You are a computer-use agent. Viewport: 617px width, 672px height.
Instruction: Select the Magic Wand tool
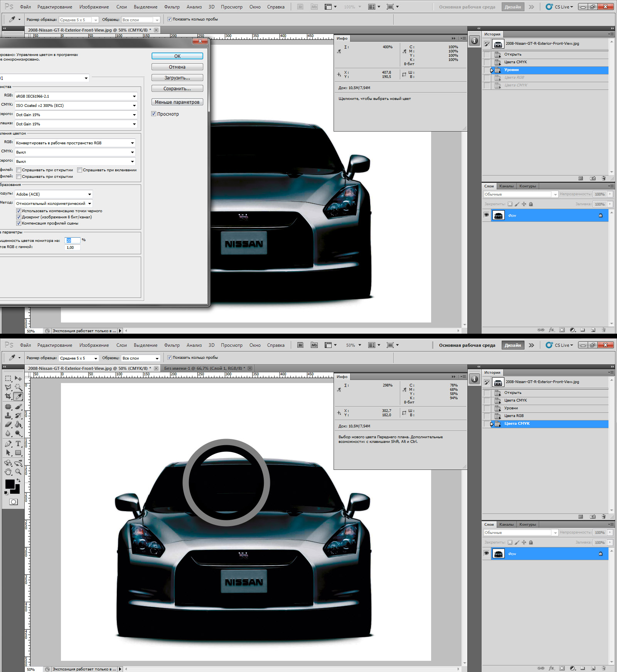click(x=18, y=387)
